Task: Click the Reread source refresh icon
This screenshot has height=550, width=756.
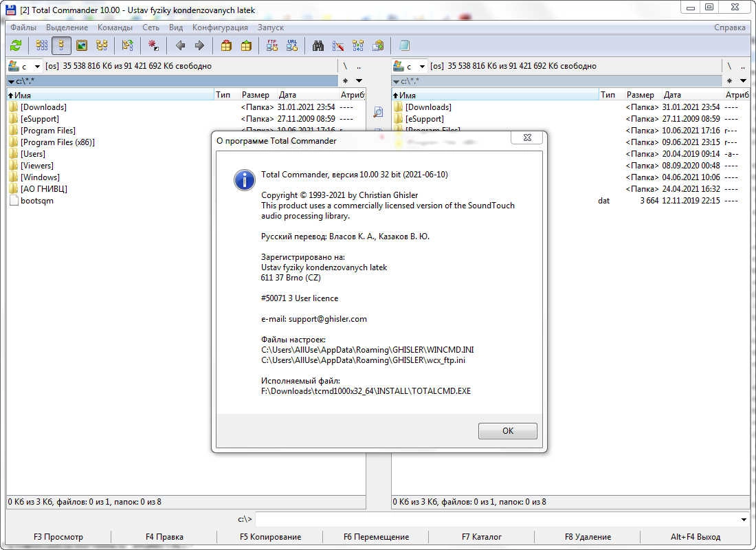Action: (16, 46)
